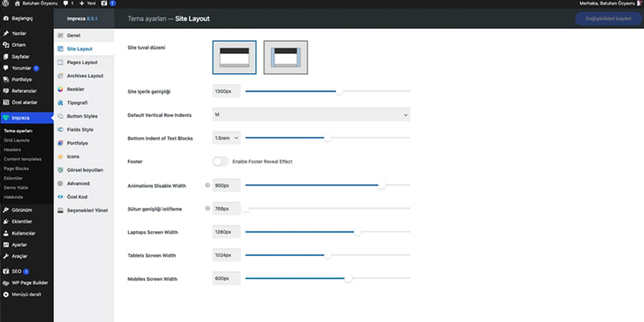Open the Page Blocks submenu link

(16, 169)
